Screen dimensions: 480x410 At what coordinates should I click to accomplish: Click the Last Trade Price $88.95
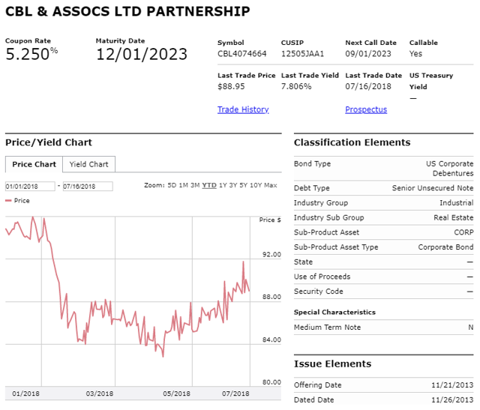click(x=231, y=86)
